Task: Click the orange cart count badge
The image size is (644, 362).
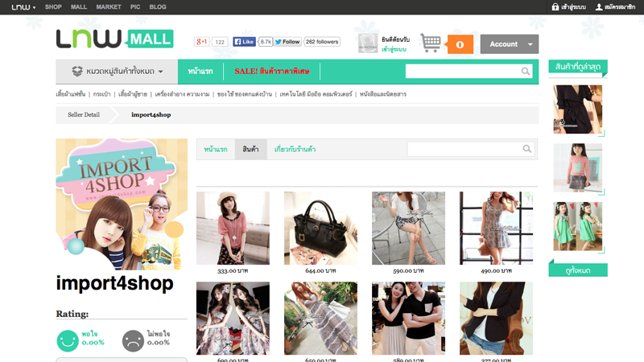Action: click(460, 44)
